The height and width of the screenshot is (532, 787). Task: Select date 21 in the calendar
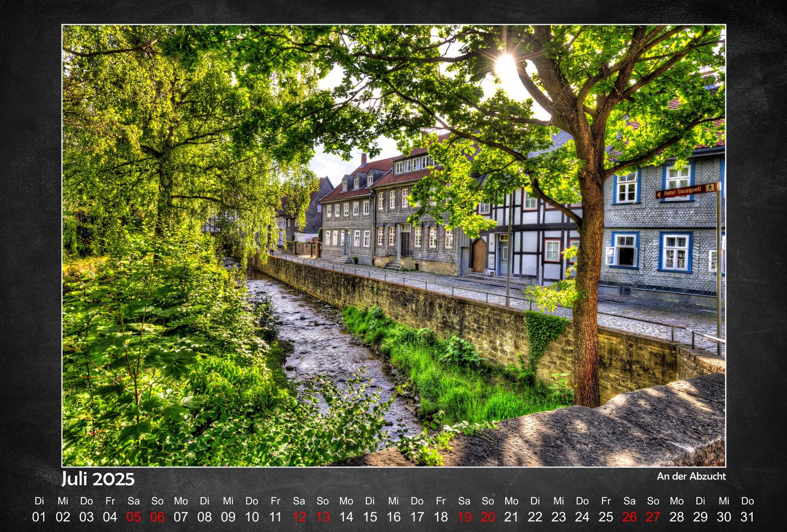(511, 517)
